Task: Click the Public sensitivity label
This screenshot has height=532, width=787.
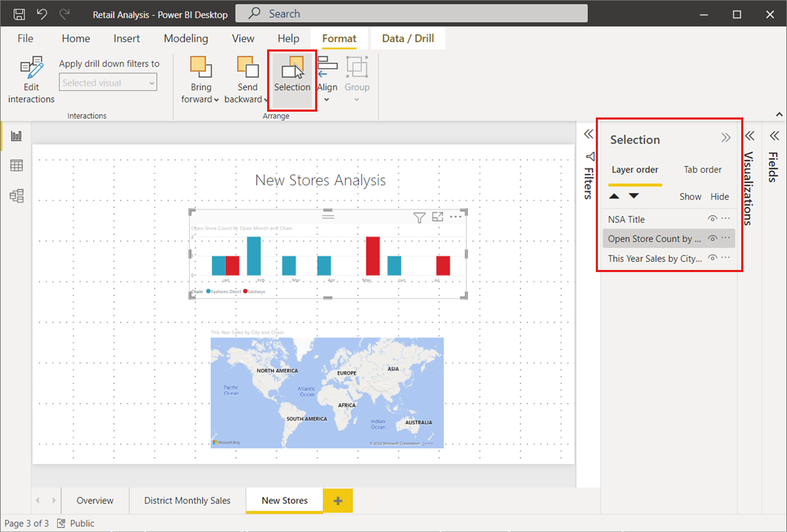Action: click(x=76, y=523)
